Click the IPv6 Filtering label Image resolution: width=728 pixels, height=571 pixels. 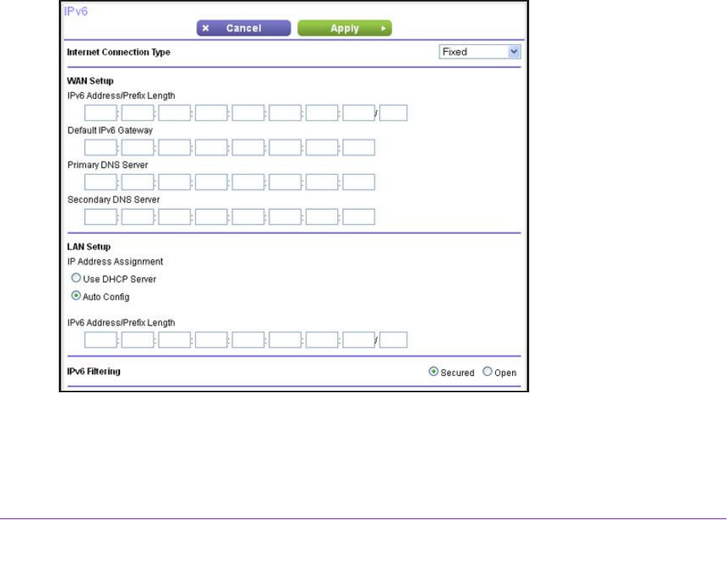pyautogui.click(x=94, y=371)
